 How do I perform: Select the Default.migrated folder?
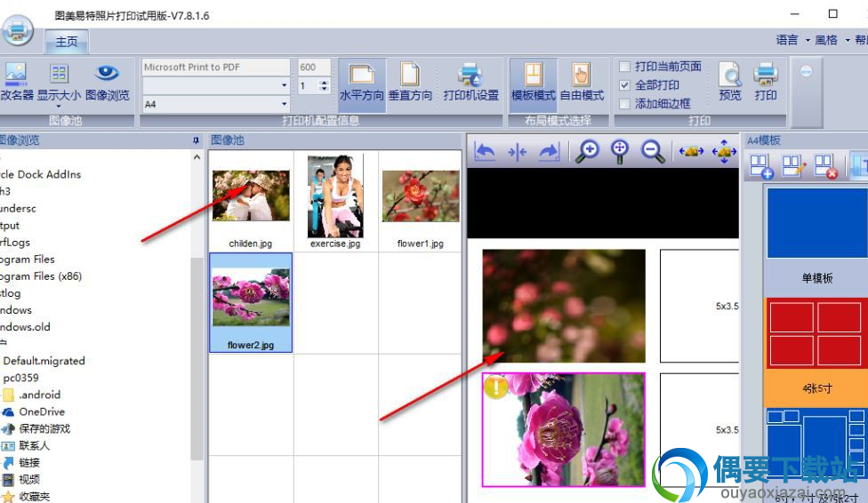44,361
